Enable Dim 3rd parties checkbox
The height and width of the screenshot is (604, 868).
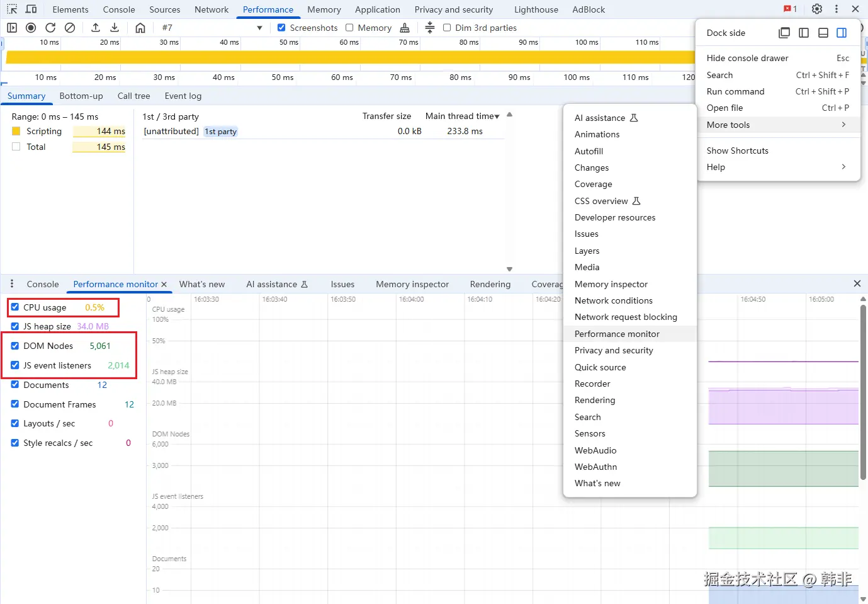pos(447,28)
